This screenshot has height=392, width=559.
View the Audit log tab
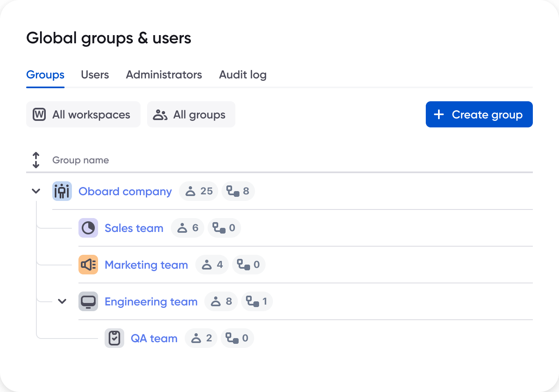tap(243, 75)
